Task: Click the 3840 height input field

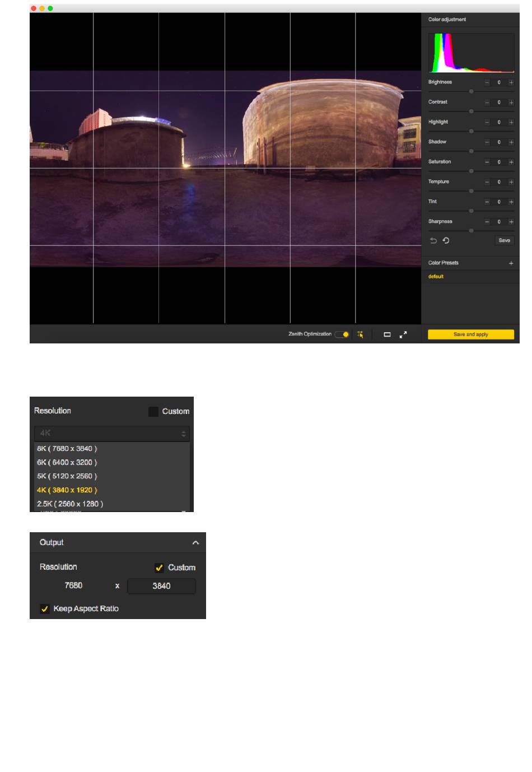Action: [x=161, y=586]
